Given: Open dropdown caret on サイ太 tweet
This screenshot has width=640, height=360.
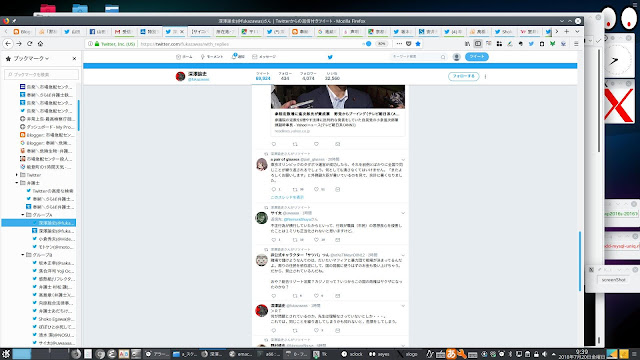Looking at the screenshot, I should (403, 213).
